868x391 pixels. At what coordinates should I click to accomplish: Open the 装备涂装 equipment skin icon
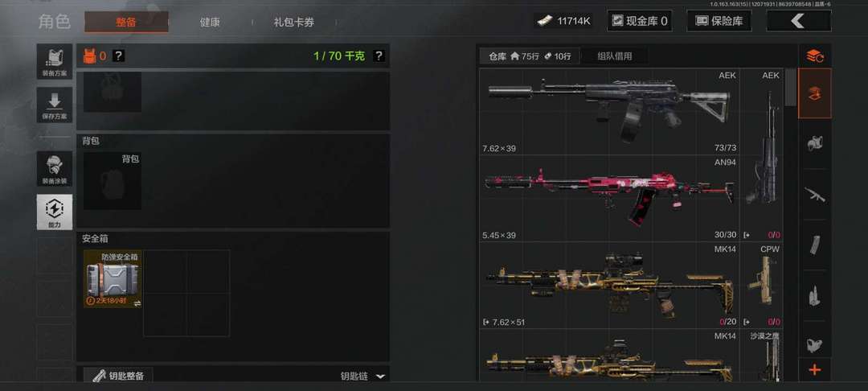coord(55,168)
